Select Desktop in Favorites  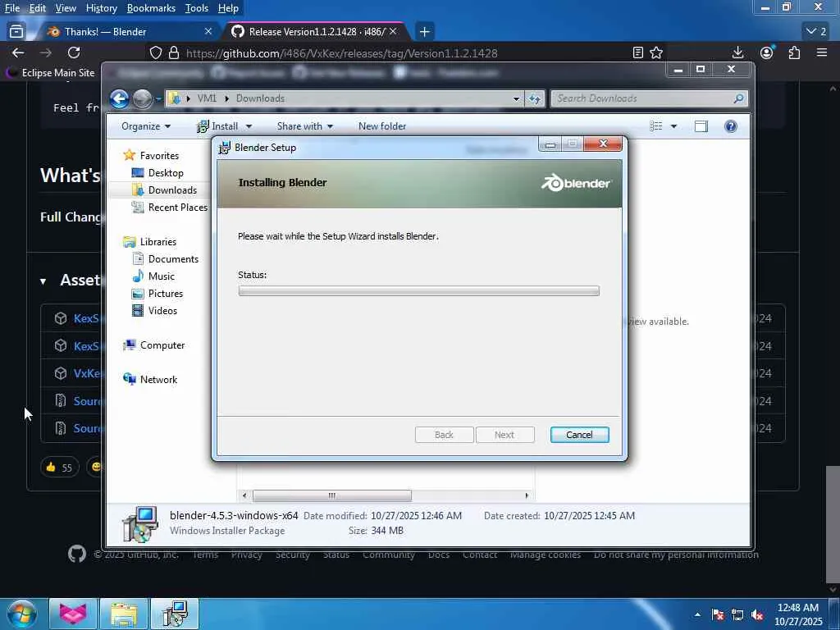coord(166,173)
